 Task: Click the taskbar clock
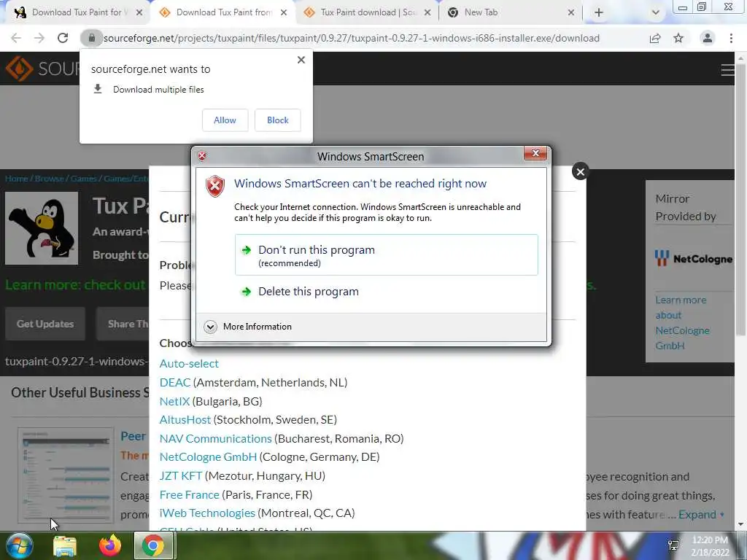(x=710, y=546)
